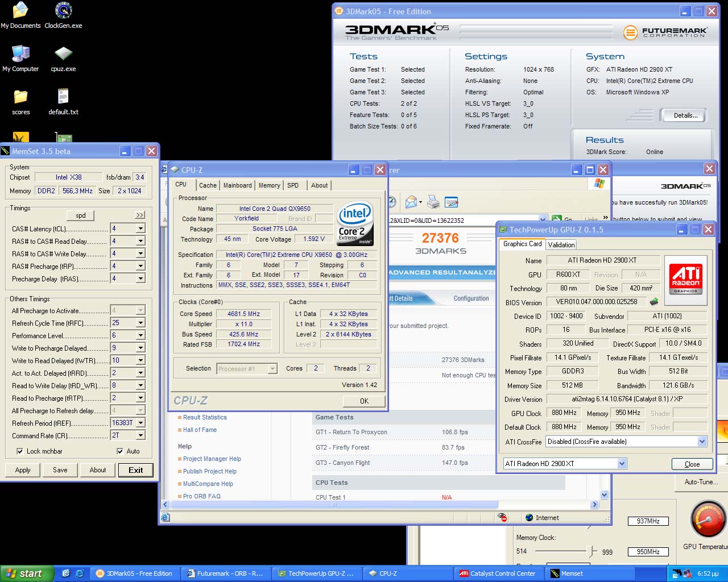Image resolution: width=728 pixels, height=582 pixels.
Task: Select the Configuration tab in ORB page
Action: tap(471, 298)
